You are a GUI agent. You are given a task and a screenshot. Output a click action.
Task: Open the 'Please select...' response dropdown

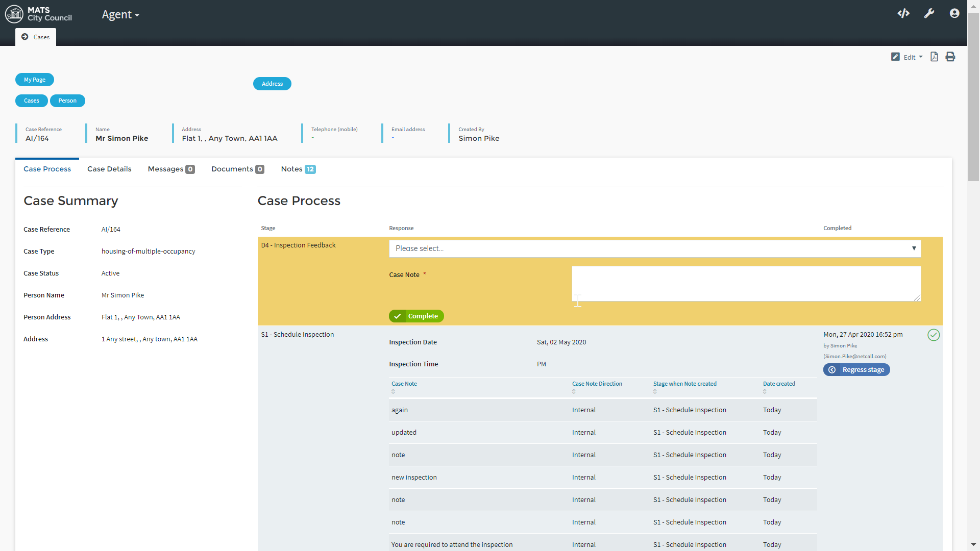(x=654, y=248)
